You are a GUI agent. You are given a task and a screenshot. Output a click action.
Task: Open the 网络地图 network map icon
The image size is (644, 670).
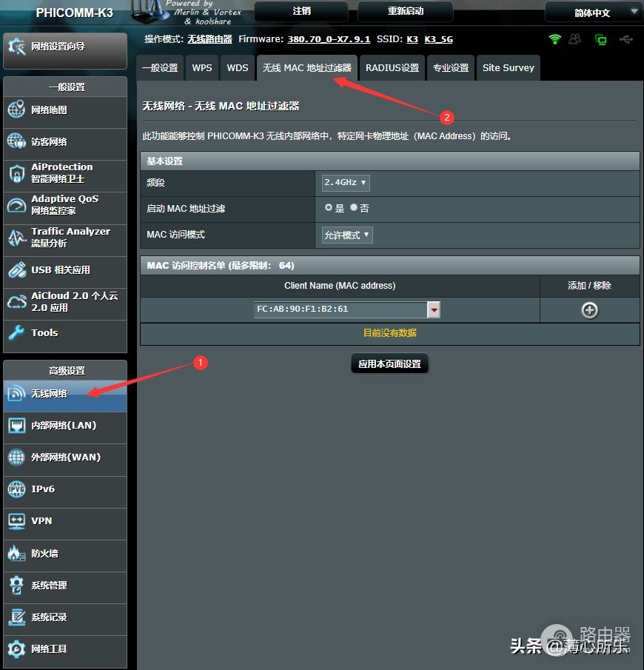click(16, 110)
